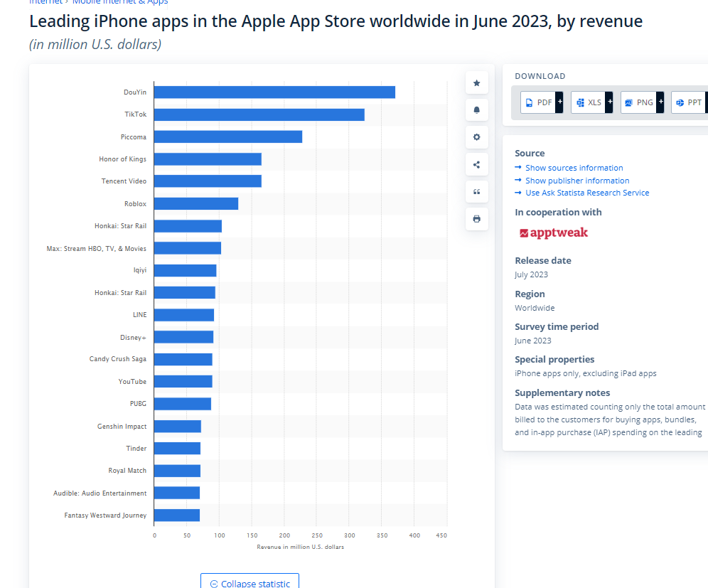Open Show sources information link
The width and height of the screenshot is (708, 588).
[x=574, y=168]
